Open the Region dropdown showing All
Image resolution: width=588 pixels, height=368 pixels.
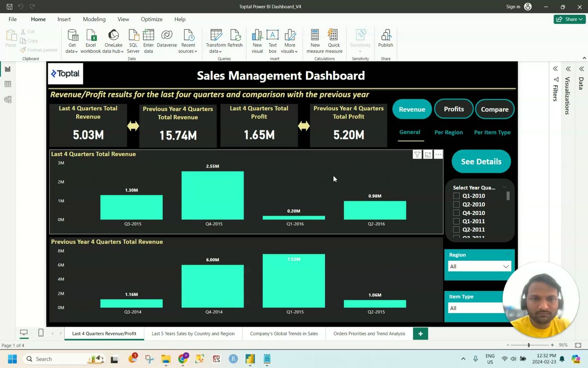(479, 266)
